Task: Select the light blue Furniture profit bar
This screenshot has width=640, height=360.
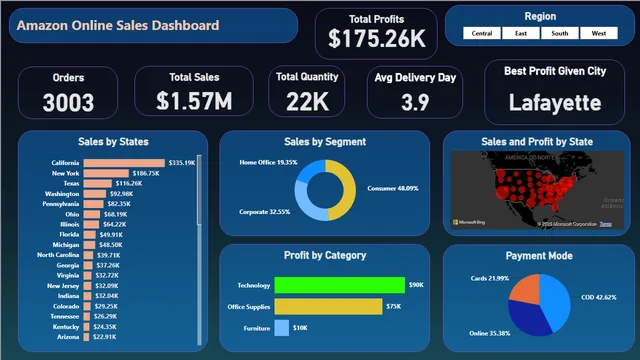Action: pos(282,328)
